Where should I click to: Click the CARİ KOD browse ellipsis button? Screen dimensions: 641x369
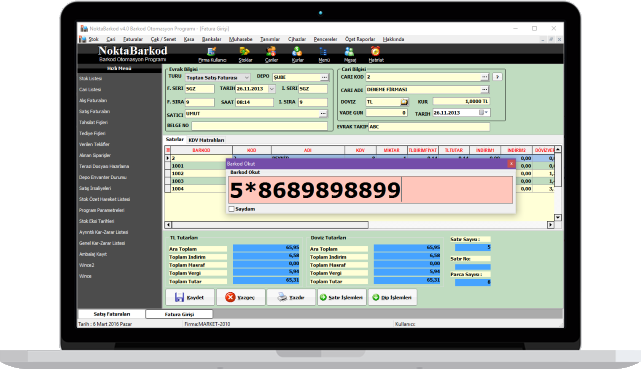[x=484, y=77]
